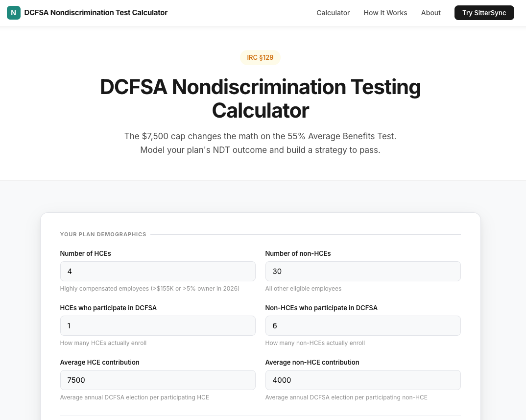Open the How It Works page
The width and height of the screenshot is (526, 420).
385,13
